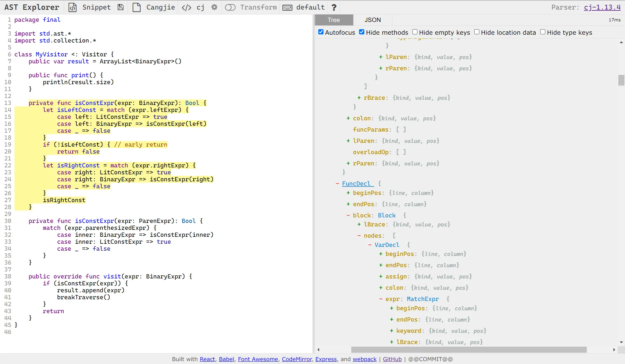Open parser settings gear icon
Viewport: 625px width, 364px height.
(x=214, y=7)
